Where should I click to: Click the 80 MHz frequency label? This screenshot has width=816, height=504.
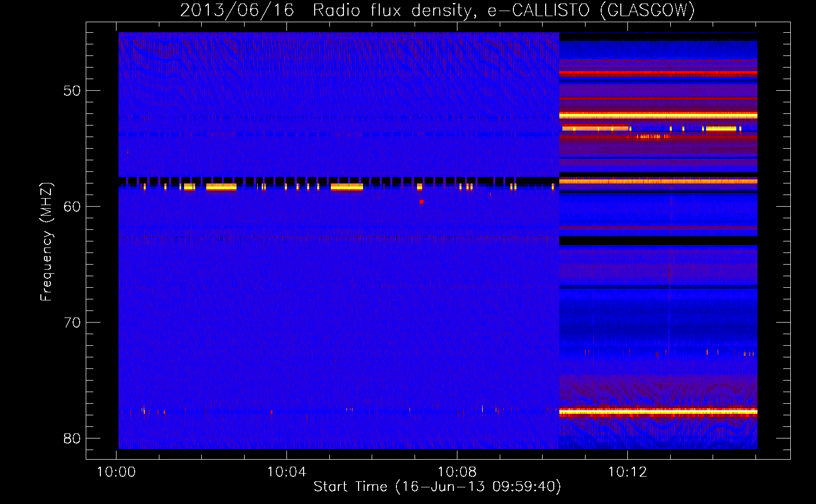72,438
